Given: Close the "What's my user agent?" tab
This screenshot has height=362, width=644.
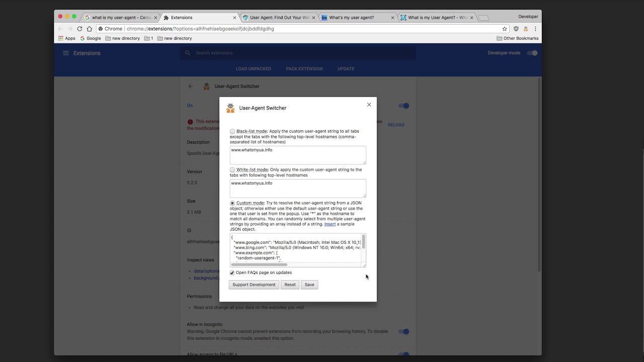Looking at the screenshot, I should click(392, 18).
